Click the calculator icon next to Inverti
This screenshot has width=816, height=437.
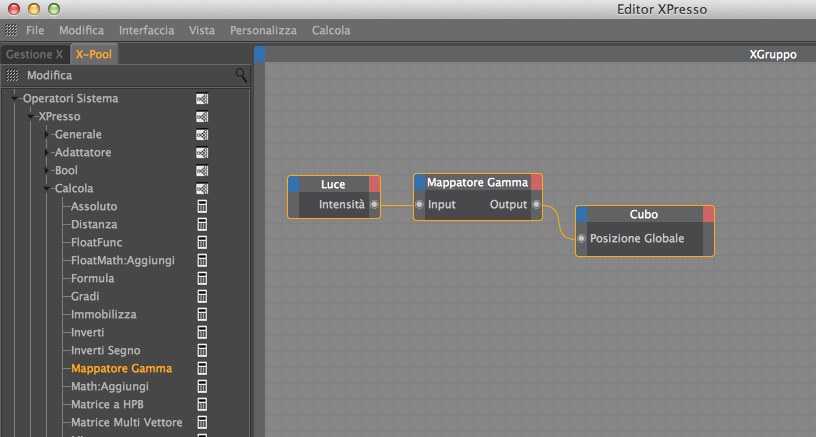pyautogui.click(x=202, y=332)
